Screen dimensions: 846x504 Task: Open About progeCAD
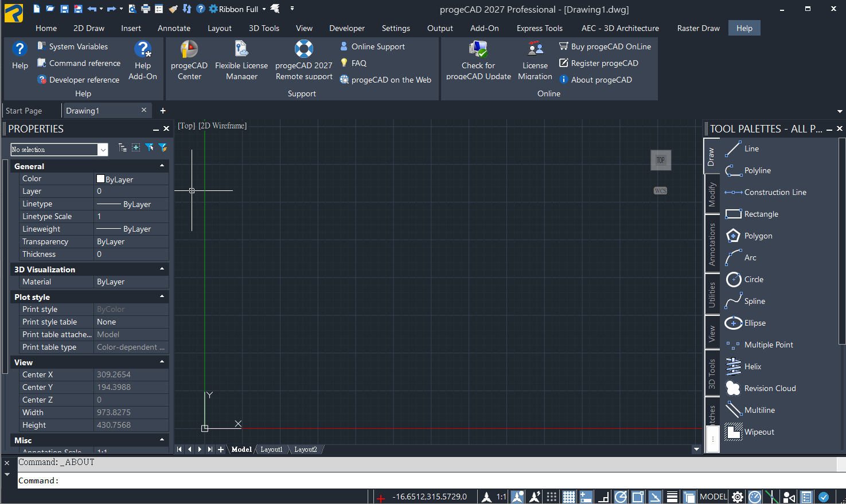(x=595, y=80)
